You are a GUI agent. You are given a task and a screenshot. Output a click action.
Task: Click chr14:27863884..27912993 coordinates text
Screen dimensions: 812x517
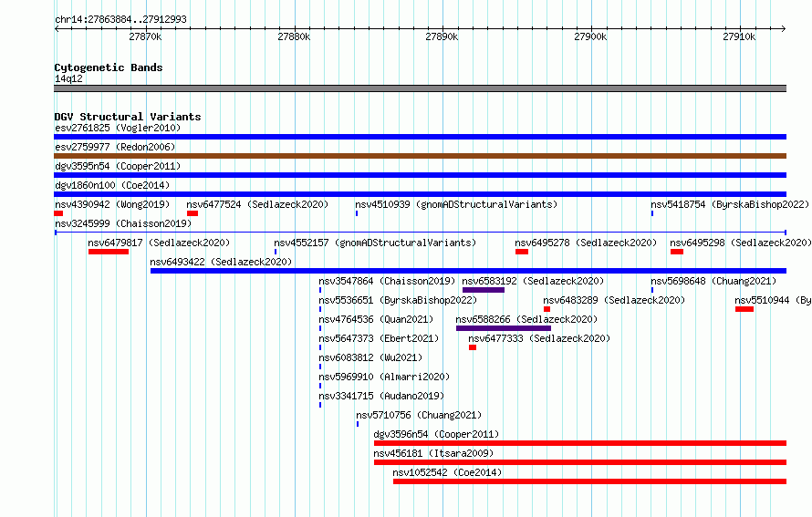click(120, 19)
